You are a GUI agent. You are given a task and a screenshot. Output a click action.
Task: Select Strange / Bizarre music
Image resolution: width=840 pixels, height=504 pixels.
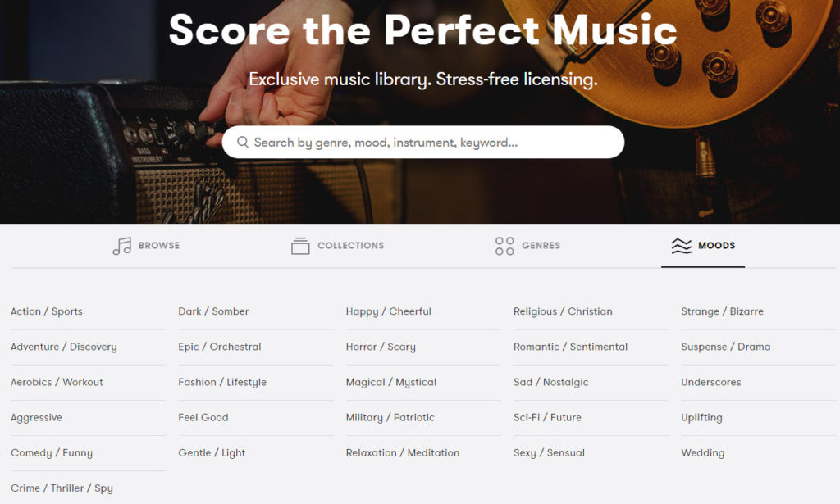(x=721, y=311)
